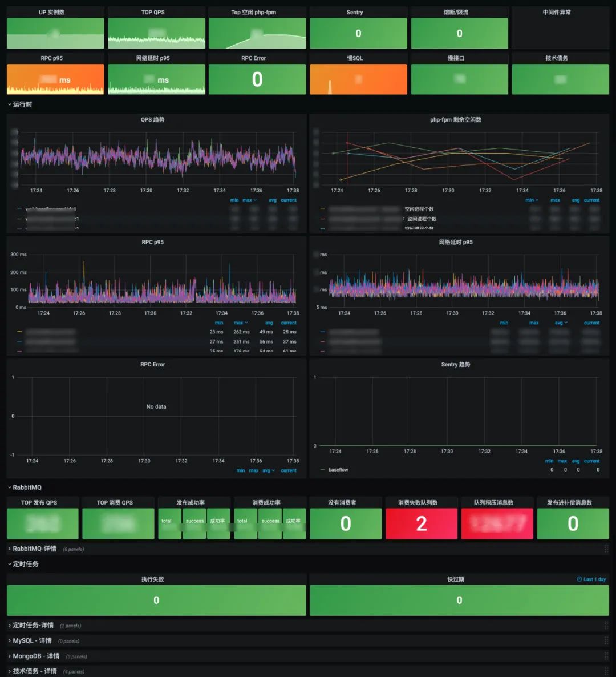The height and width of the screenshot is (677, 616).
Task: Open the 队列积压消息数 panel title
Action: point(493,502)
